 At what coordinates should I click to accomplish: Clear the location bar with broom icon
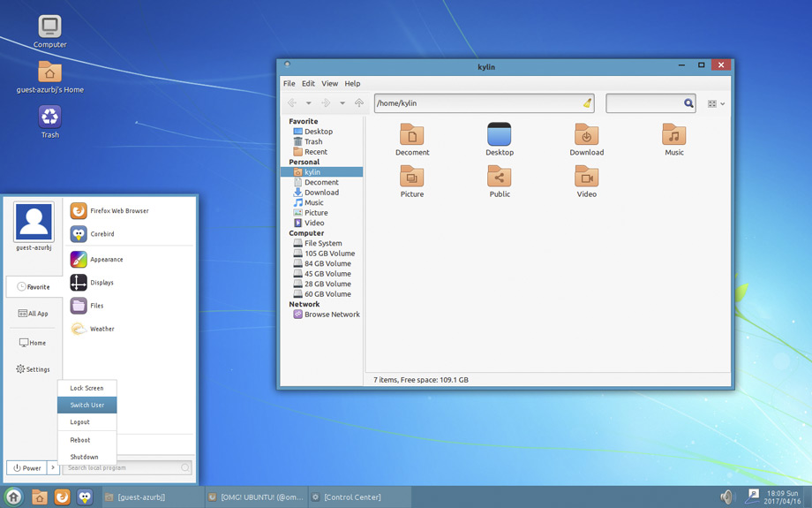coord(587,103)
